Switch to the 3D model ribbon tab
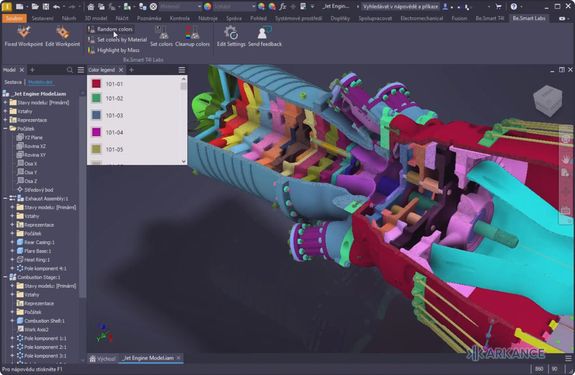 96,18
